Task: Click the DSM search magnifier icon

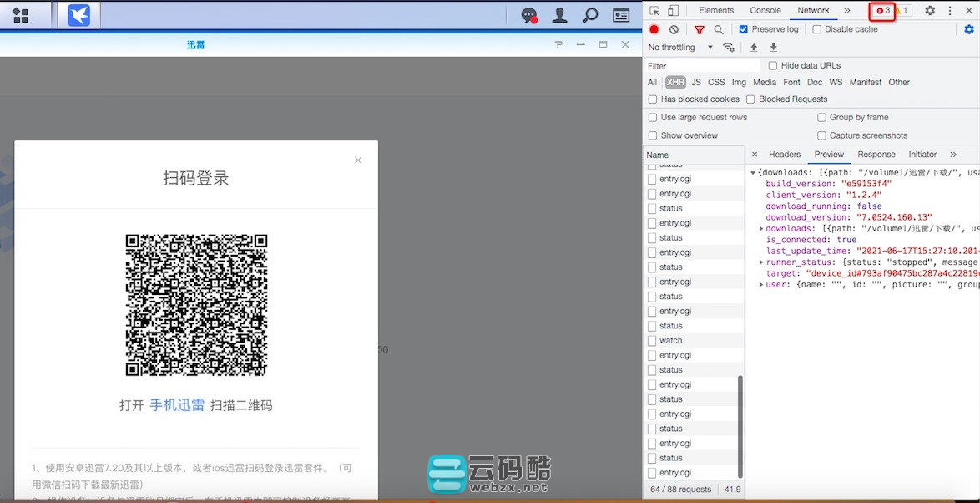Action: point(590,15)
